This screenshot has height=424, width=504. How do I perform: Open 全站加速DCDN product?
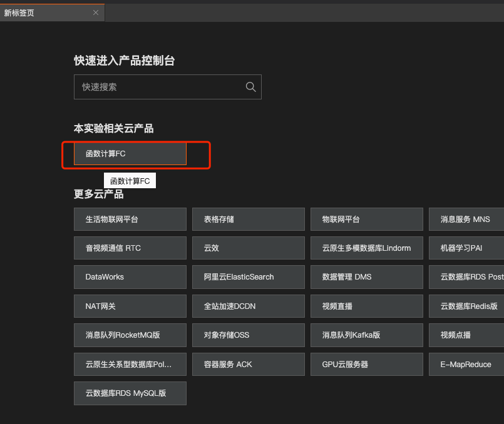(249, 306)
